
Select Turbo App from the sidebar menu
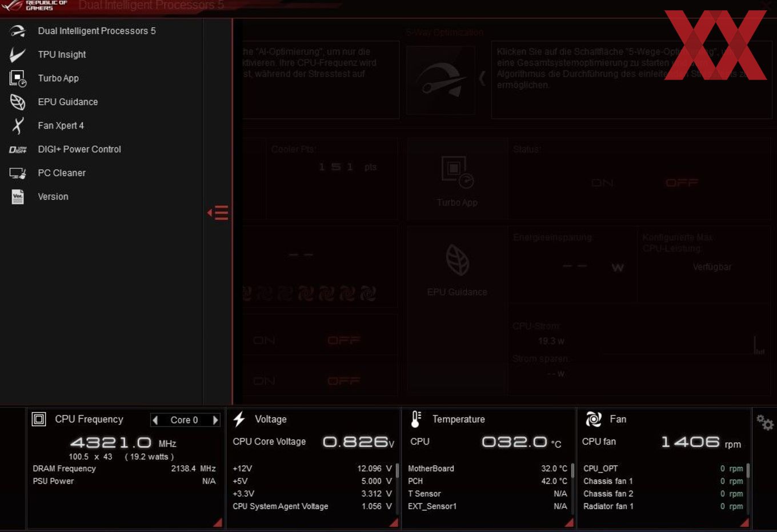58,78
